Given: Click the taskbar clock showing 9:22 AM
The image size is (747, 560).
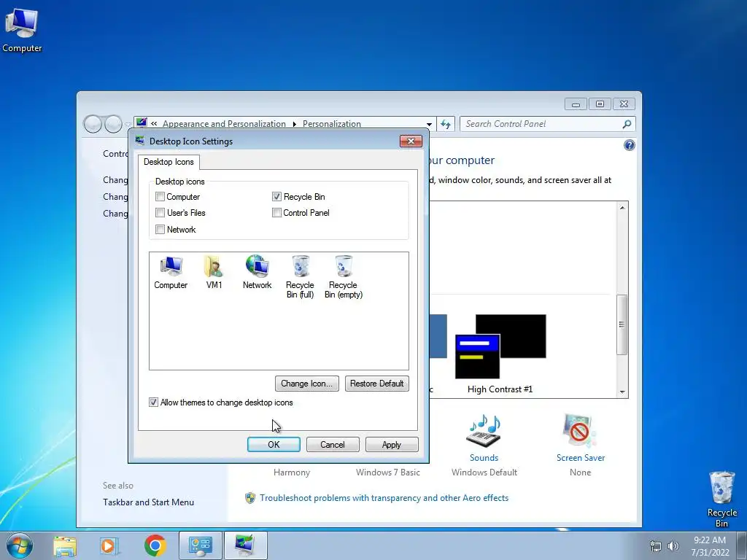Looking at the screenshot, I should tap(710, 546).
